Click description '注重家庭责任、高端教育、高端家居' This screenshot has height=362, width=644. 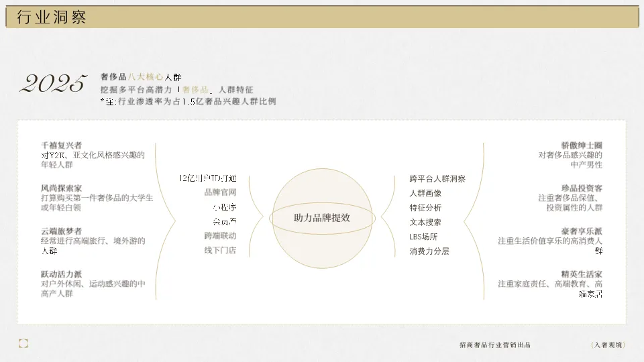550,288
